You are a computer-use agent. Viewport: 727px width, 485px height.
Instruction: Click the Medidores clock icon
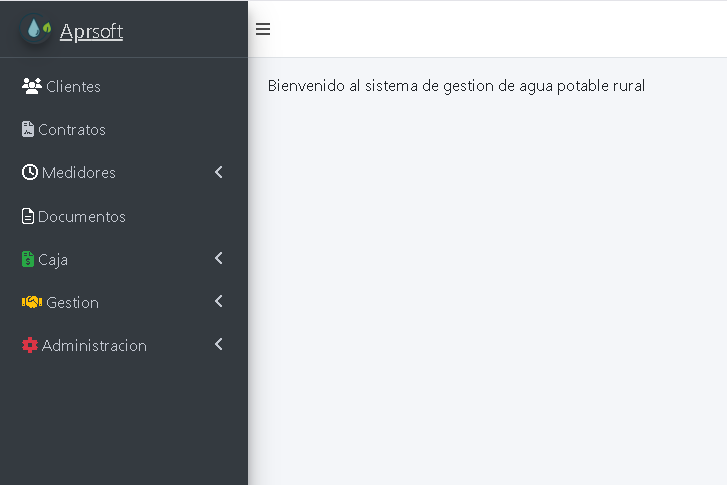pyautogui.click(x=30, y=172)
